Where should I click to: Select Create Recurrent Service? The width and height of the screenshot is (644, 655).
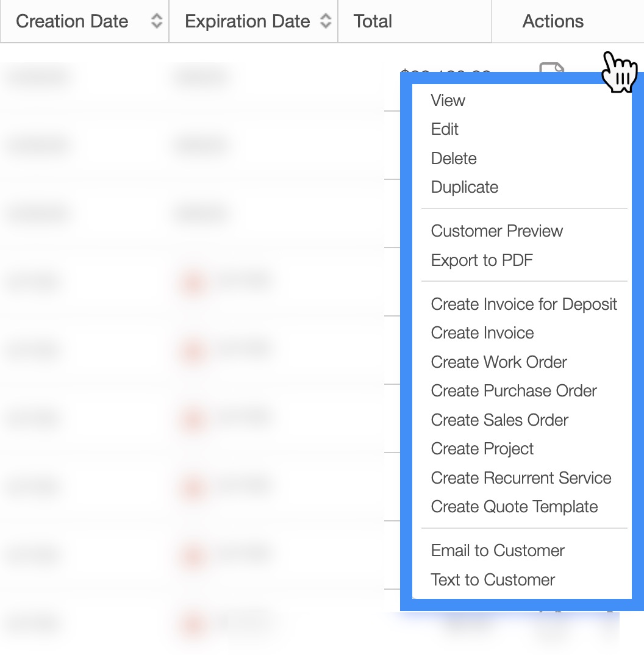(521, 478)
